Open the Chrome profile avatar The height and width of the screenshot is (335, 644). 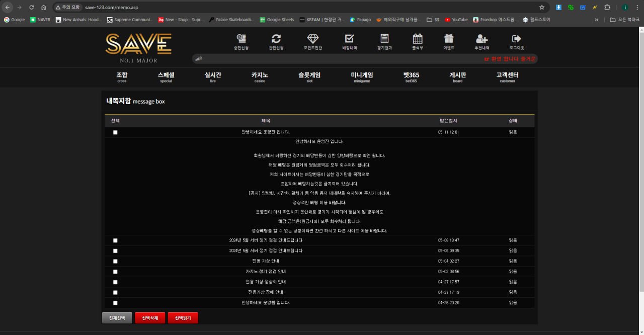625,8
